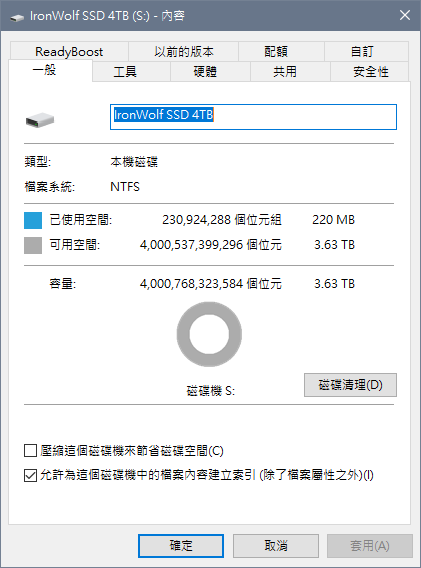The width and height of the screenshot is (421, 568).
Task: Switch to the 工具 tab
Action: 131,71
